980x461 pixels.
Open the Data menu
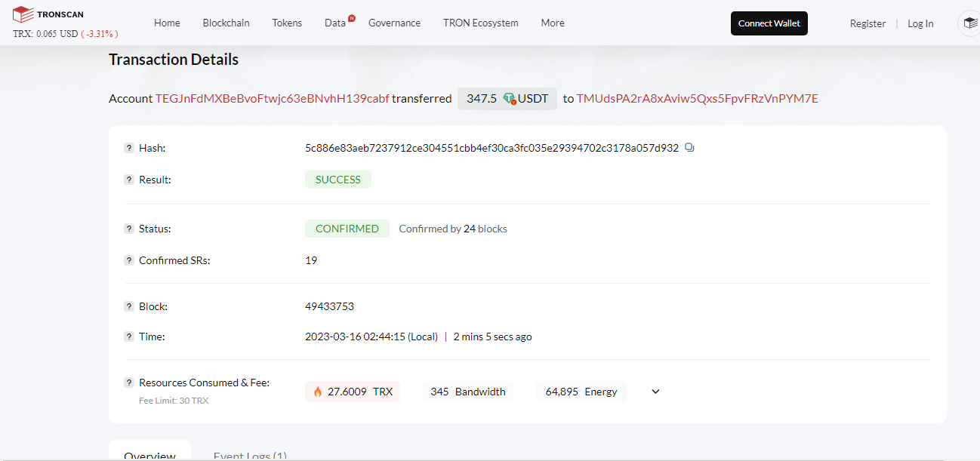pos(335,23)
